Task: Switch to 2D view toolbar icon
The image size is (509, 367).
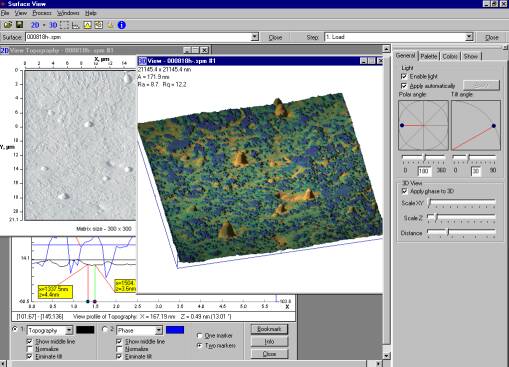Action: pyautogui.click(x=35, y=25)
